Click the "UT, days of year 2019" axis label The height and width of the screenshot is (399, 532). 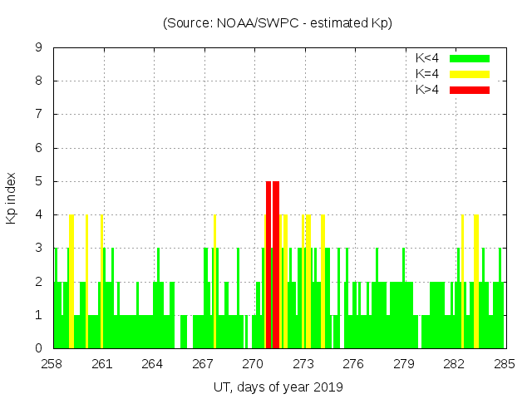click(277, 387)
